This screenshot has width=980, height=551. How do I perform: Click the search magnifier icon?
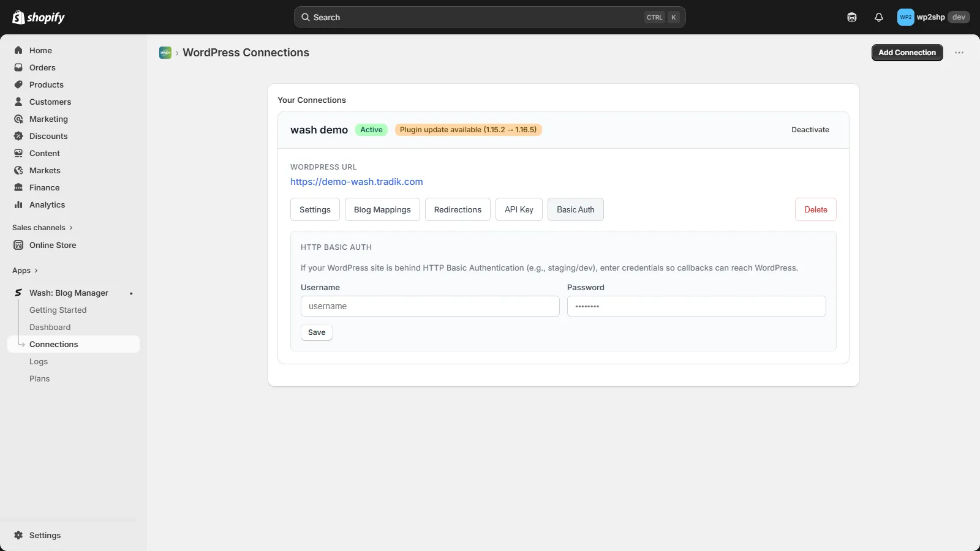tap(305, 17)
